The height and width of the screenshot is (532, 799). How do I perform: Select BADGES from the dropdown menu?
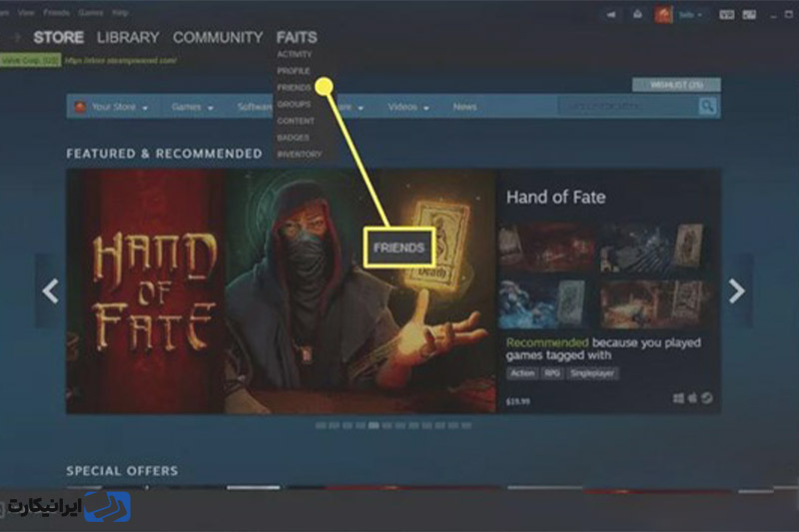pos(293,138)
